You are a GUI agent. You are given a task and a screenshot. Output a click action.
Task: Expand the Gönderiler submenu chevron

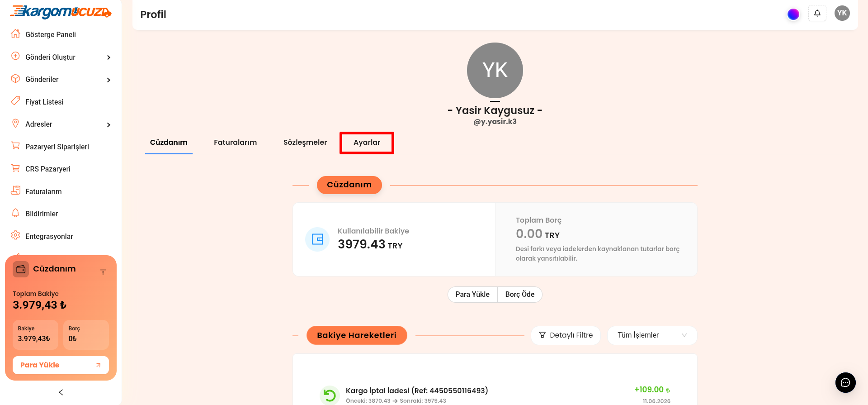click(108, 80)
